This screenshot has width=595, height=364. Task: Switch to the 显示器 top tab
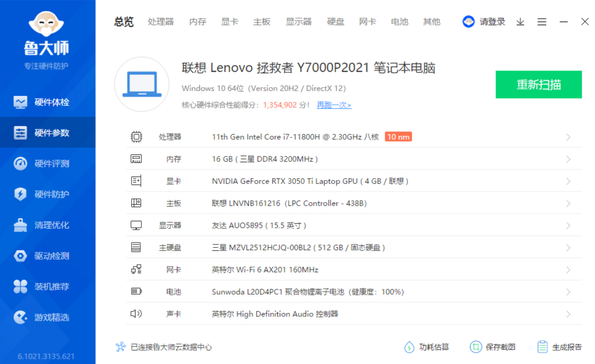pos(298,22)
